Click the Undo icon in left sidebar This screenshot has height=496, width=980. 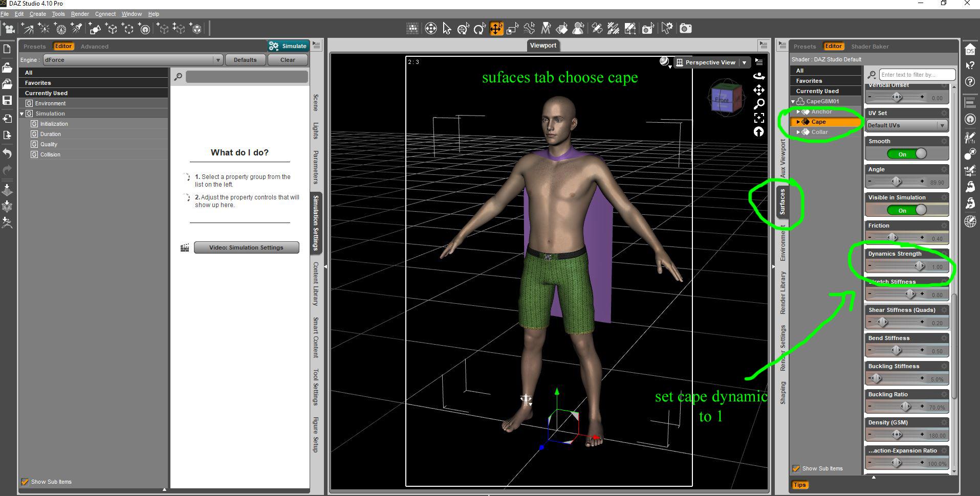coord(7,153)
